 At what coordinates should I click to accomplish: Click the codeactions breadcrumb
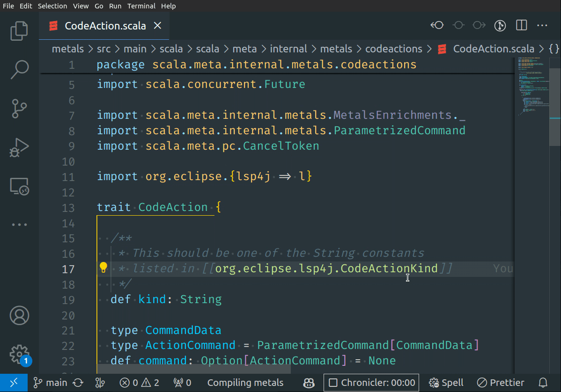pyautogui.click(x=393, y=49)
